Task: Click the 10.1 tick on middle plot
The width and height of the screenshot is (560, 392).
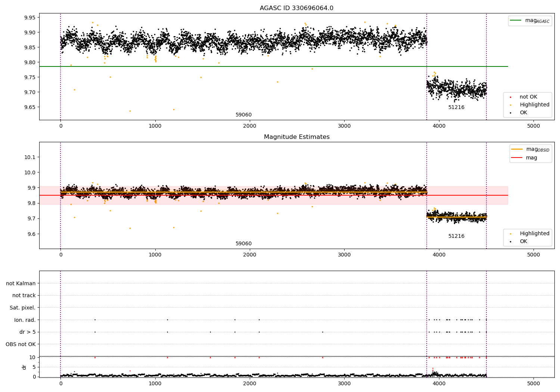Action: (x=30, y=157)
